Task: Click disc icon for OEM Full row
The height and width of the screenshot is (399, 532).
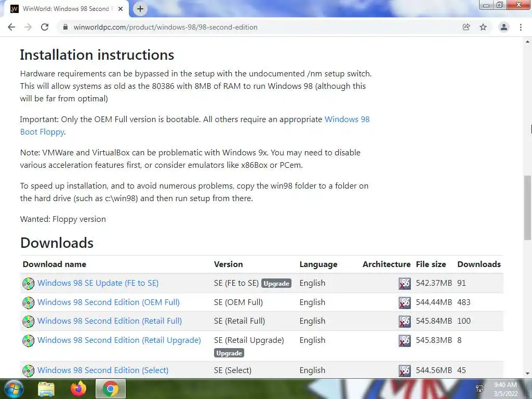Action: tap(28, 303)
